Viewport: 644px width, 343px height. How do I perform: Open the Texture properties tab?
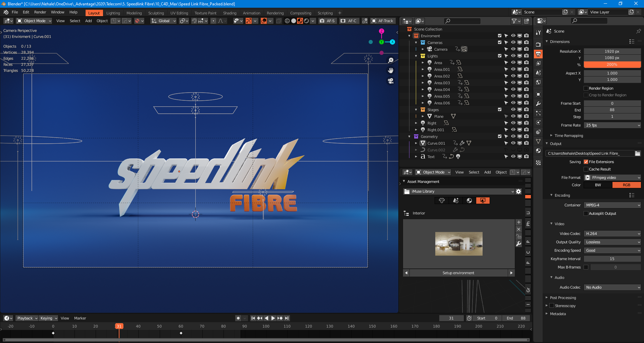538,163
